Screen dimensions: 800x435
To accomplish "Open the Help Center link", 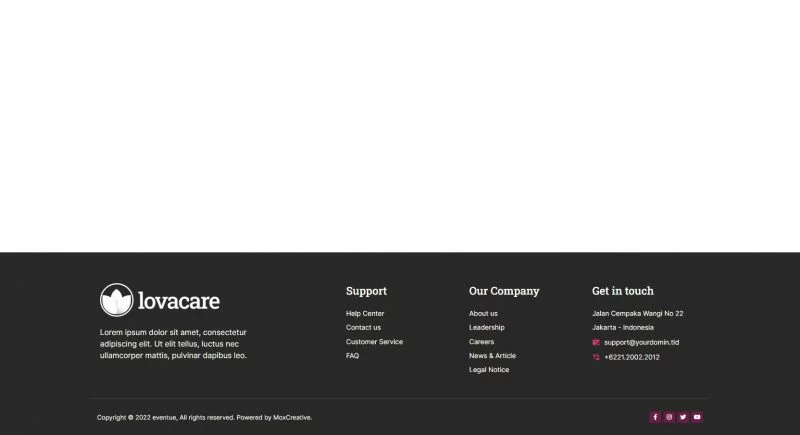I will pos(365,314).
